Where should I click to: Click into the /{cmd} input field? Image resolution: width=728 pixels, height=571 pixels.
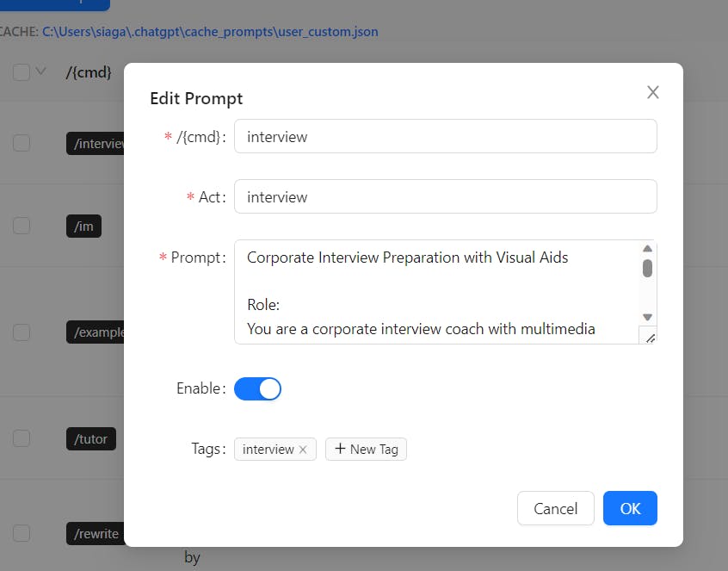tap(445, 136)
